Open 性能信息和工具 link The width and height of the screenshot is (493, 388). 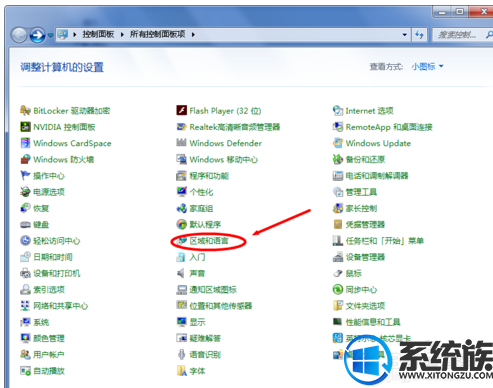[373, 322]
